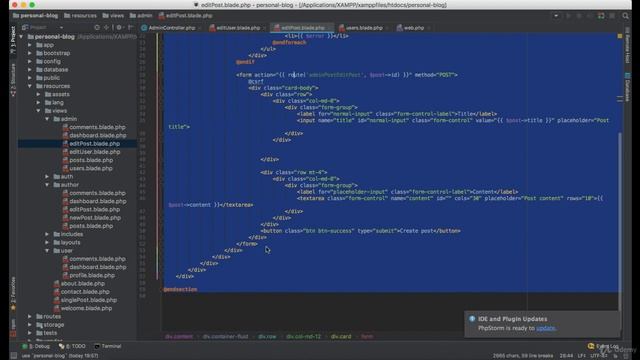Click admin in navigation breadcrumb
640x360 pixels.
141,16
